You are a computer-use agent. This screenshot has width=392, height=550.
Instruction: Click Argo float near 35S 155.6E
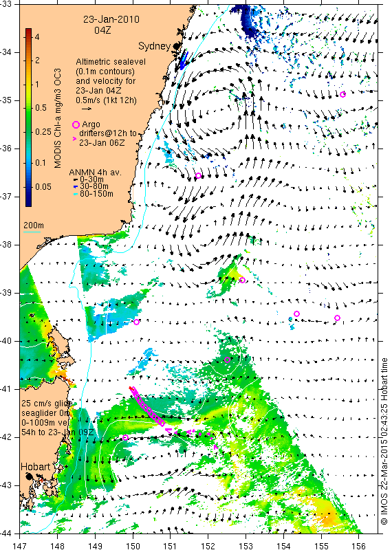point(343,94)
